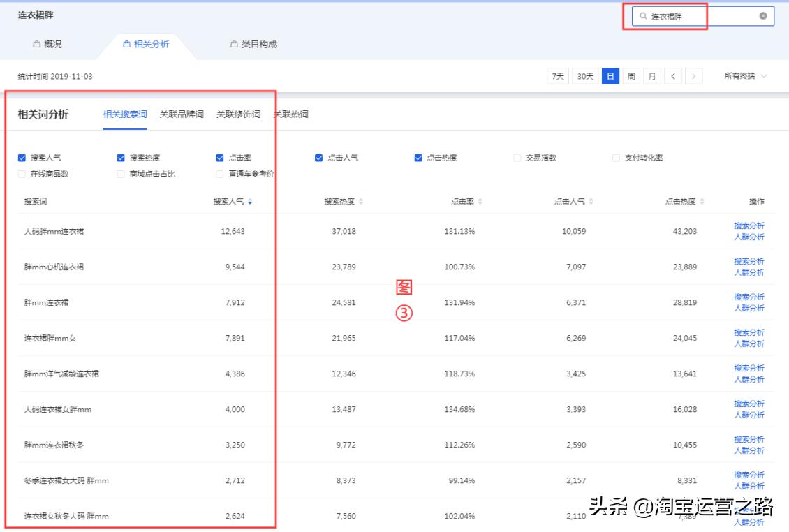This screenshot has width=789, height=532.
Task: Switch to the 关联热词 sub-tab
Action: (x=292, y=113)
